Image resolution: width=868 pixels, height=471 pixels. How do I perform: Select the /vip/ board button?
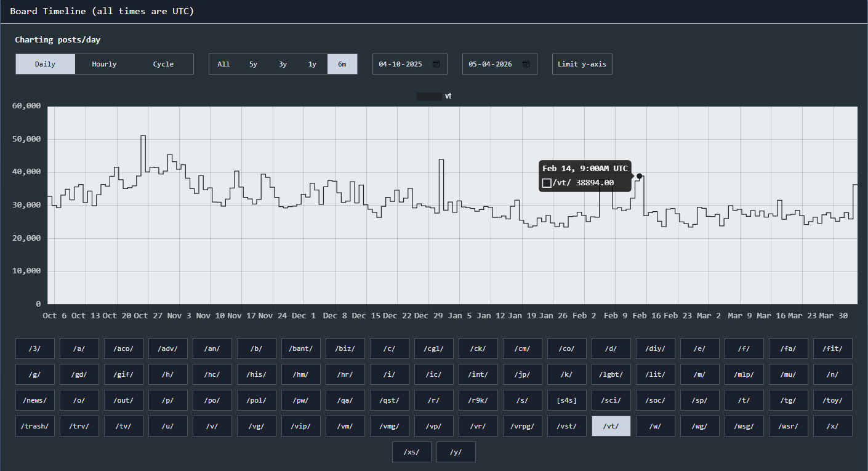click(301, 426)
